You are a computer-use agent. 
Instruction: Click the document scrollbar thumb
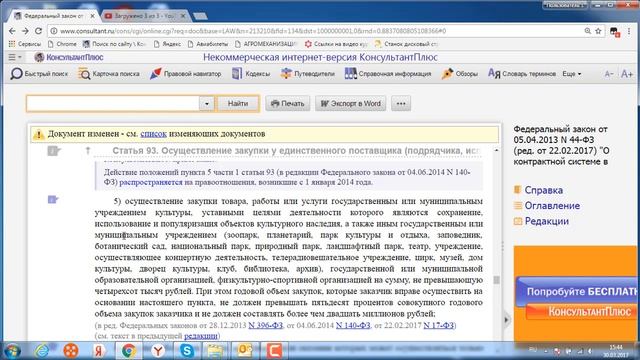(x=496, y=280)
